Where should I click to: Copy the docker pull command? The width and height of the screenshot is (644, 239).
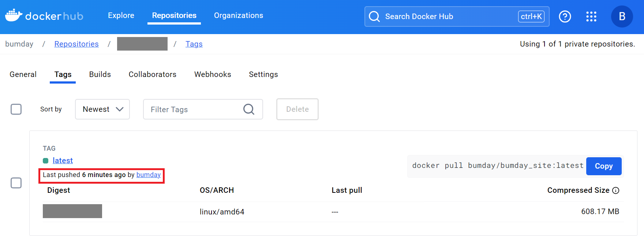click(x=604, y=166)
